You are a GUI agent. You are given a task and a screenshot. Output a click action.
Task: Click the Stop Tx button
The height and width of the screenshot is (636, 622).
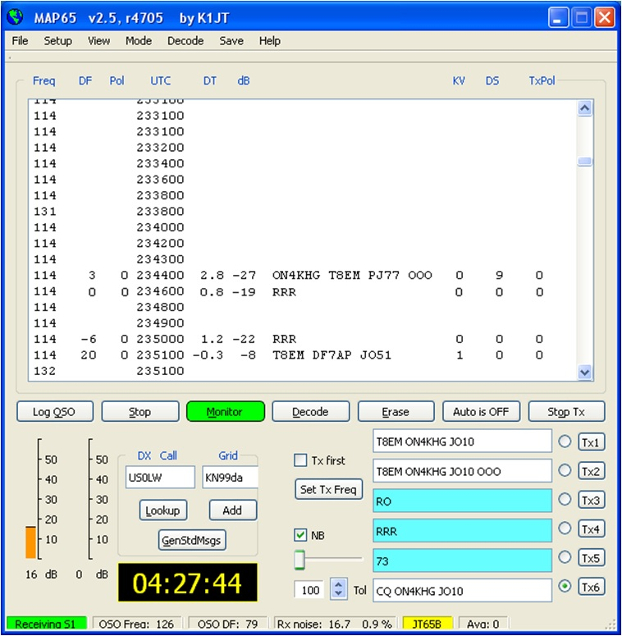click(566, 412)
